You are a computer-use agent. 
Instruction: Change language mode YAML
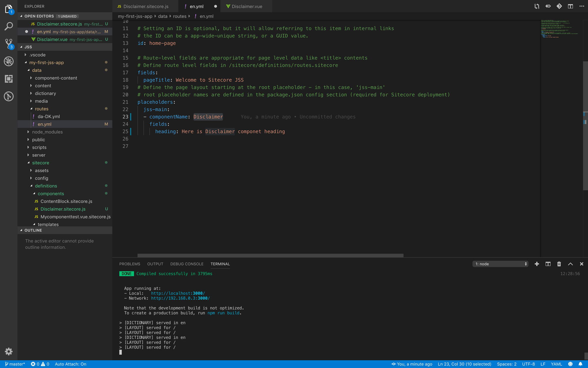click(x=556, y=364)
